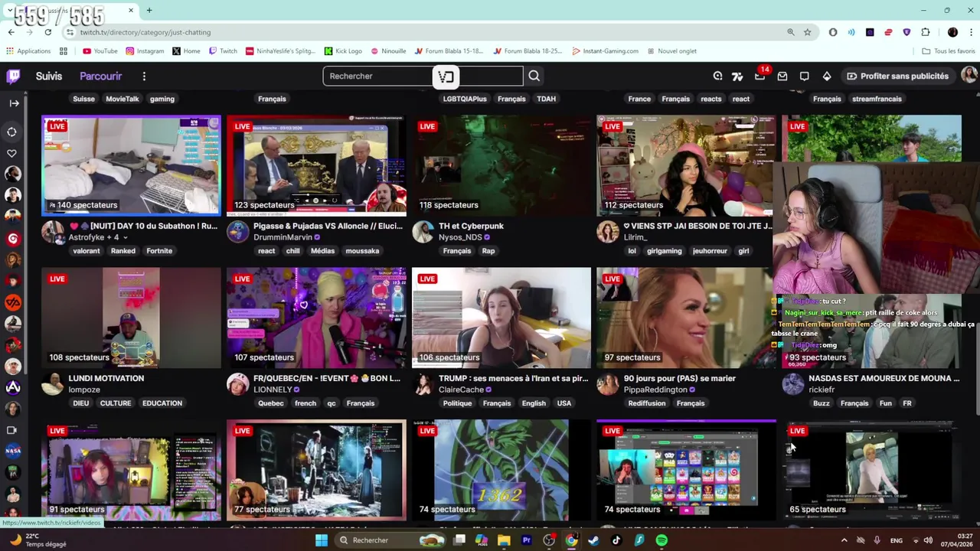Click the browser zoom magnifier icon
The width and height of the screenshot is (980, 551).
pyautogui.click(x=790, y=32)
